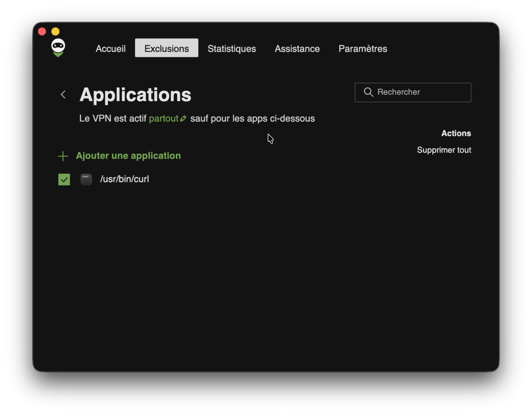
Task: Select the /usr/bin/curl entry text
Action: 124,179
